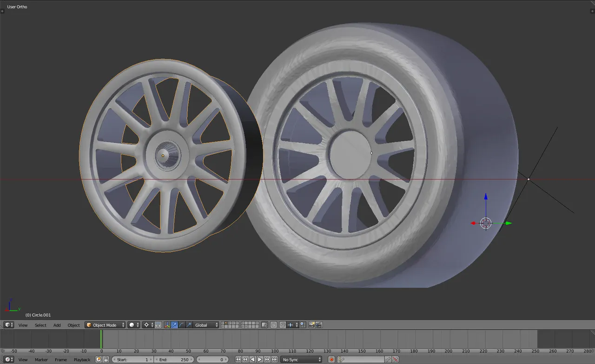595x364 pixels.
Task: Click the first layer of second layer block
Action: click(243, 323)
